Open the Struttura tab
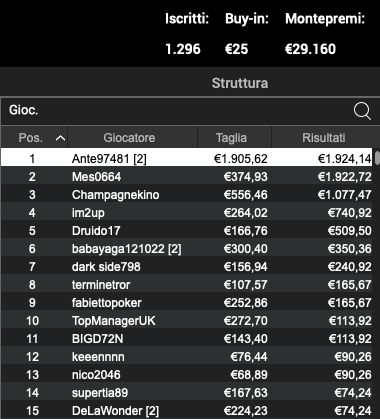Image resolution: width=380 pixels, height=419 pixels. click(x=240, y=83)
